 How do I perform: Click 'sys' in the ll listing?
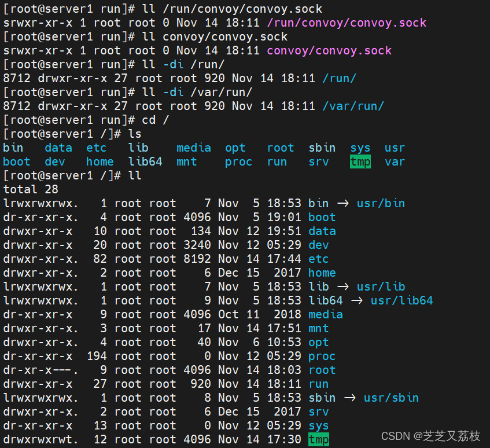pyautogui.click(x=319, y=426)
